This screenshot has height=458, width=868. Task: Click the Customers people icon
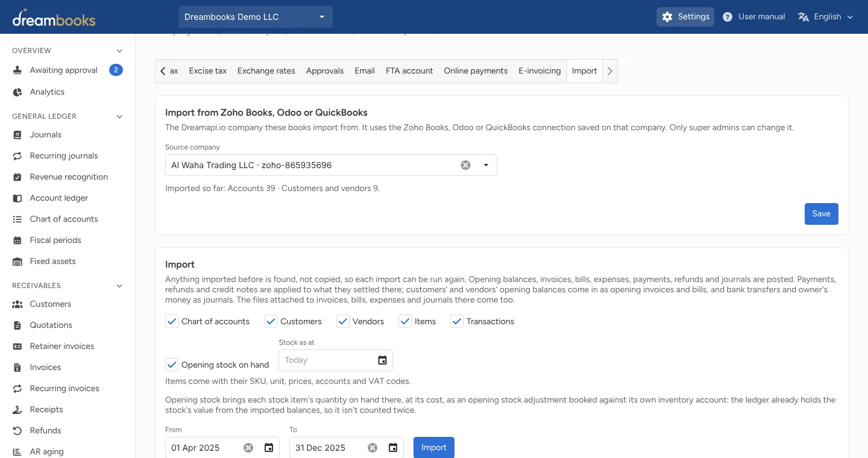coord(17,304)
